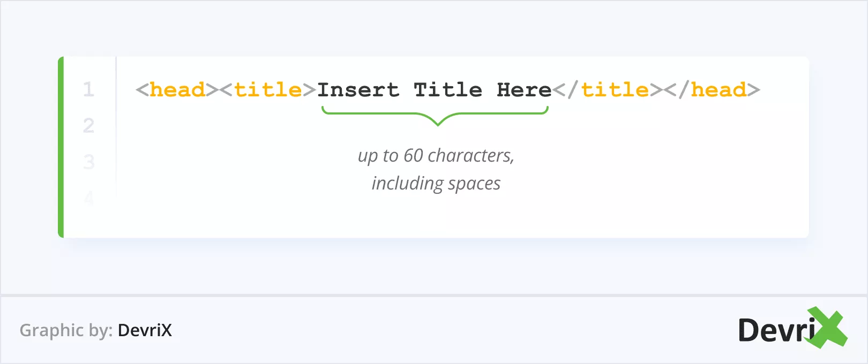Select line number 2 in the gutter

88,126
